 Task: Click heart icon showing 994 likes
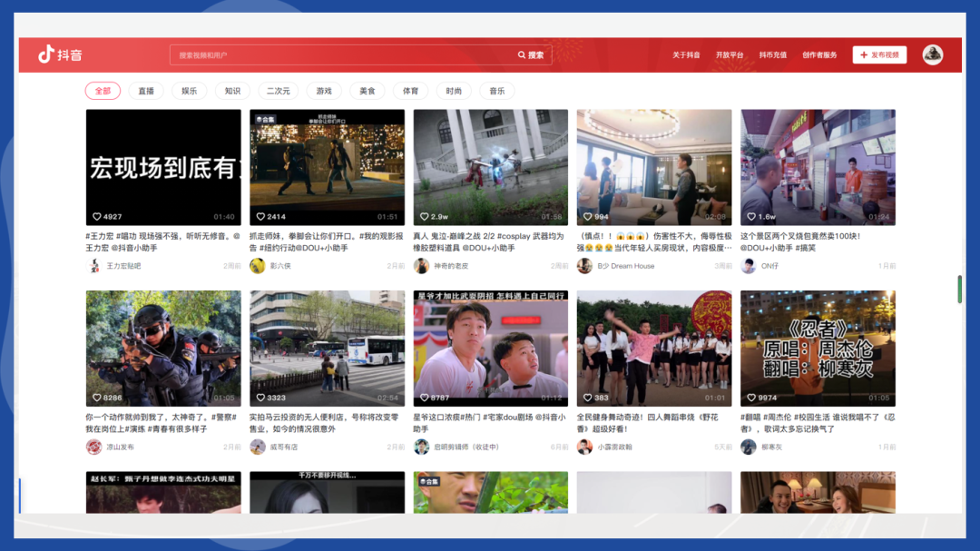click(587, 216)
